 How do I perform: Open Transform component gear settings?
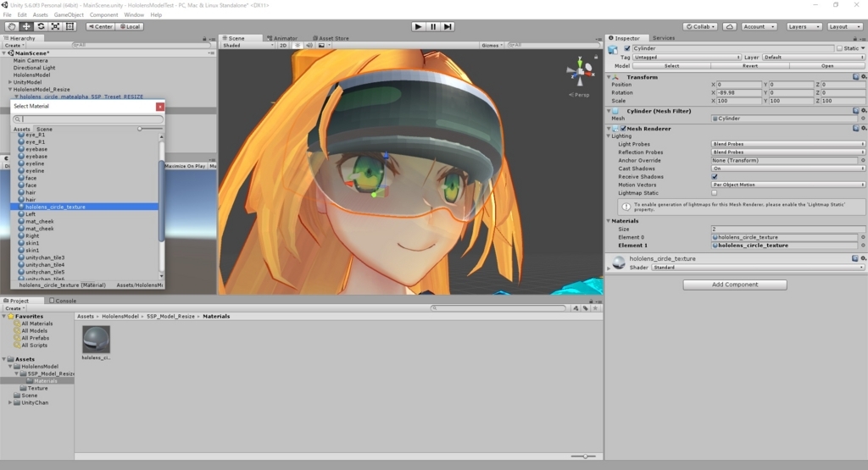click(864, 77)
